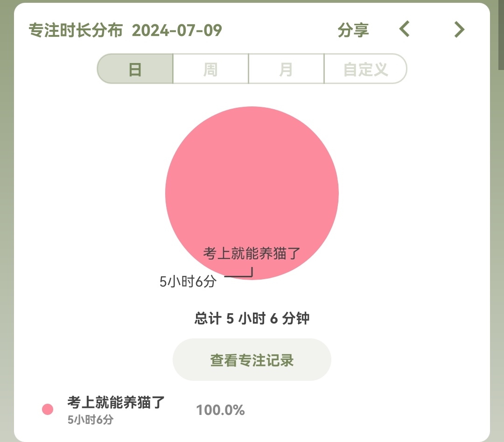Click the 专注时长分布 title text

coord(76,30)
